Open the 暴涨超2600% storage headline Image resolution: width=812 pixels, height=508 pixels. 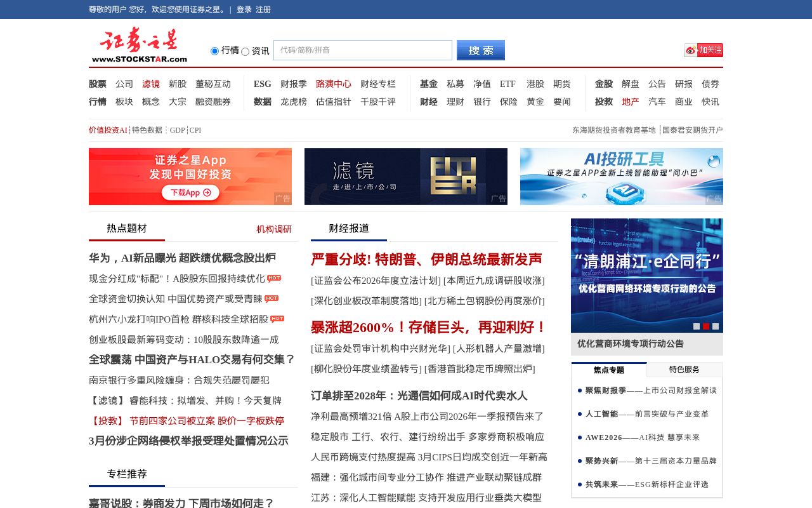click(x=424, y=328)
